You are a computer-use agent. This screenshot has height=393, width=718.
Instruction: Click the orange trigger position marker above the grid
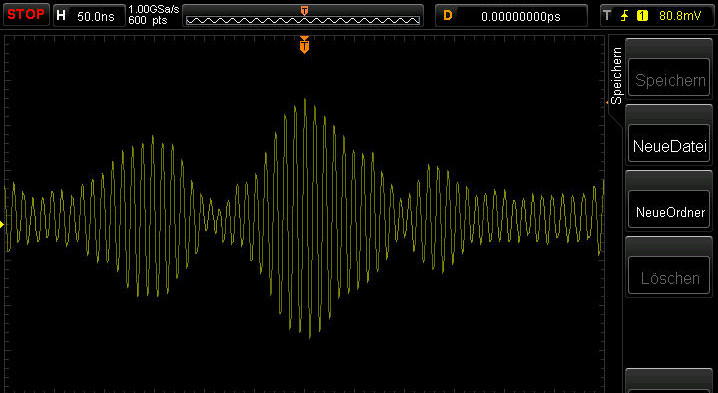coord(304,45)
